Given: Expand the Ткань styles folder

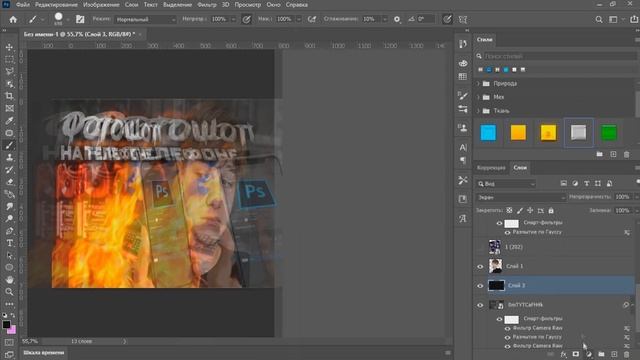Looking at the screenshot, I should click(x=478, y=111).
